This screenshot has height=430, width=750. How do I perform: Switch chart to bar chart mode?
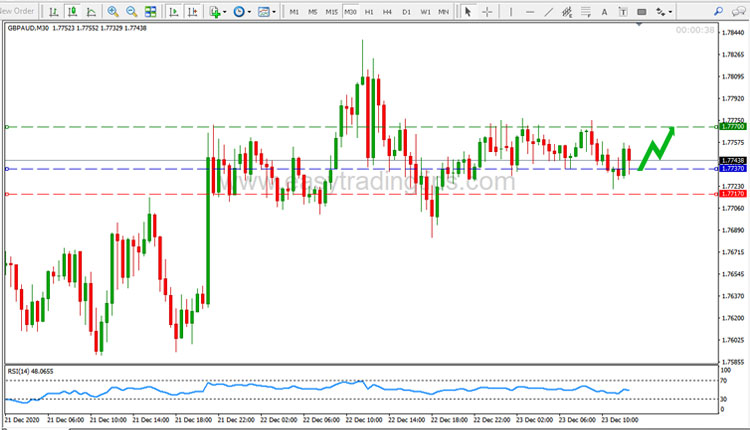click(54, 11)
